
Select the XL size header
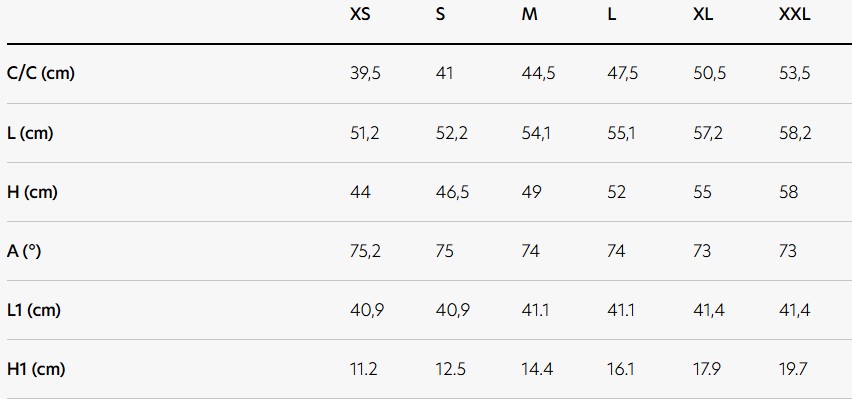click(x=703, y=14)
